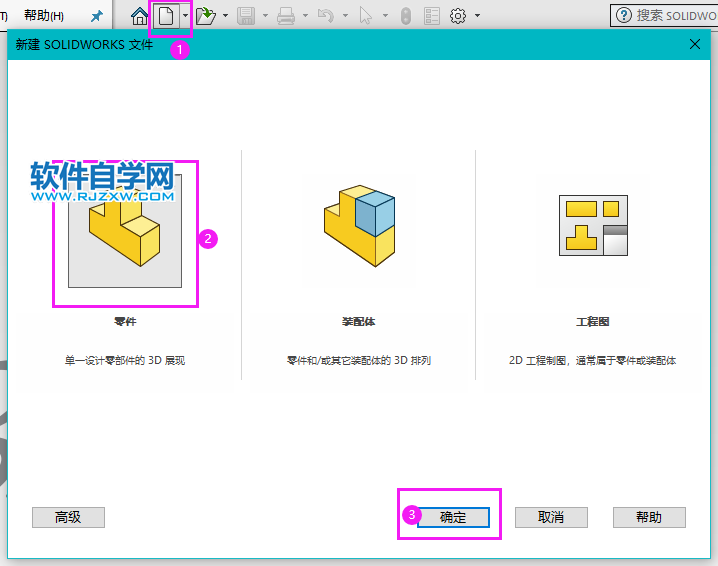Click the 零件 label text
This screenshot has width=718, height=566.
click(x=125, y=321)
